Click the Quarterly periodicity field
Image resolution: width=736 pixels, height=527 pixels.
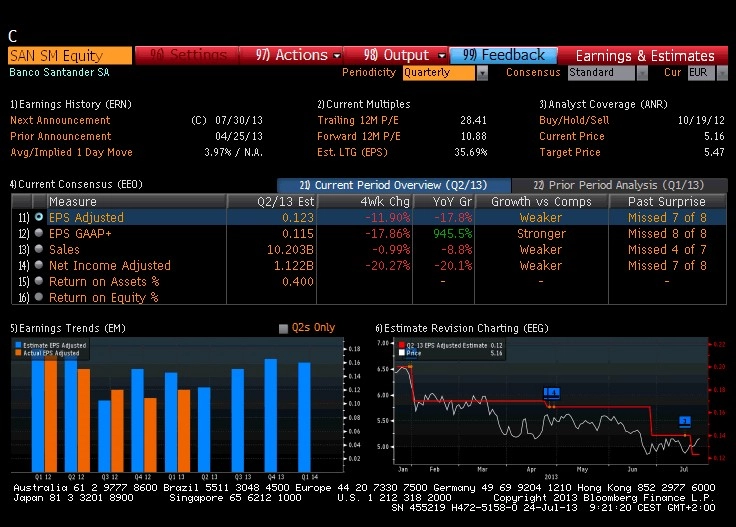point(439,73)
